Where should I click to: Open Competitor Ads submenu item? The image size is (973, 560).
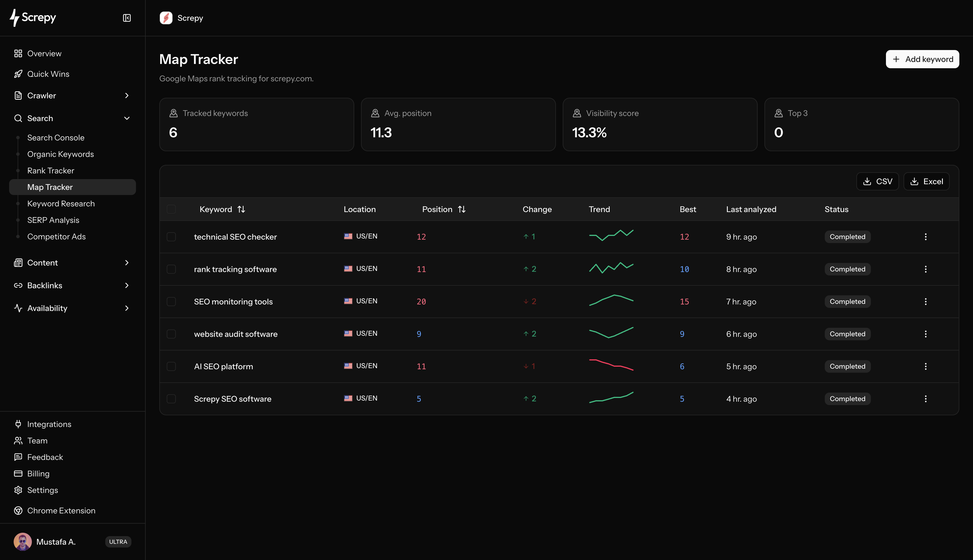(57, 237)
